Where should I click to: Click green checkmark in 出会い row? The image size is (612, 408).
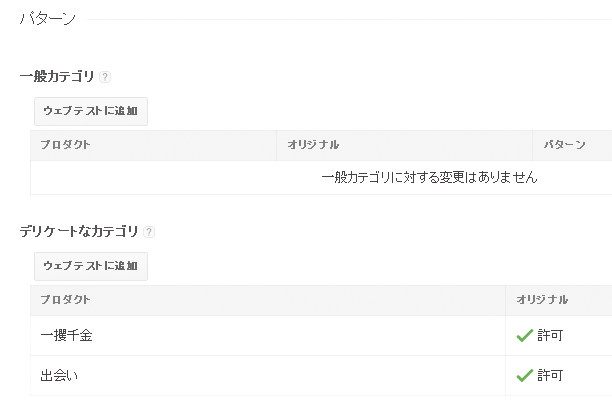point(524,375)
